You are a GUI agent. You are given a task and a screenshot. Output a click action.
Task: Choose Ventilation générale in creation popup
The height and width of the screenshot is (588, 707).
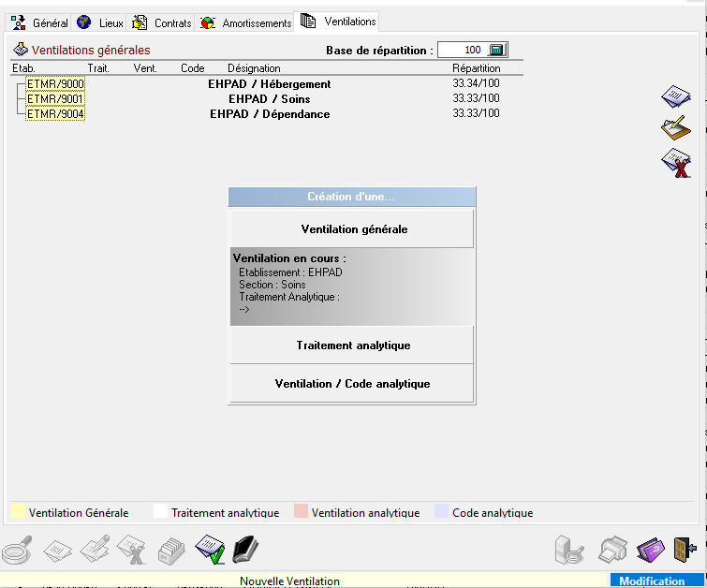point(353,228)
